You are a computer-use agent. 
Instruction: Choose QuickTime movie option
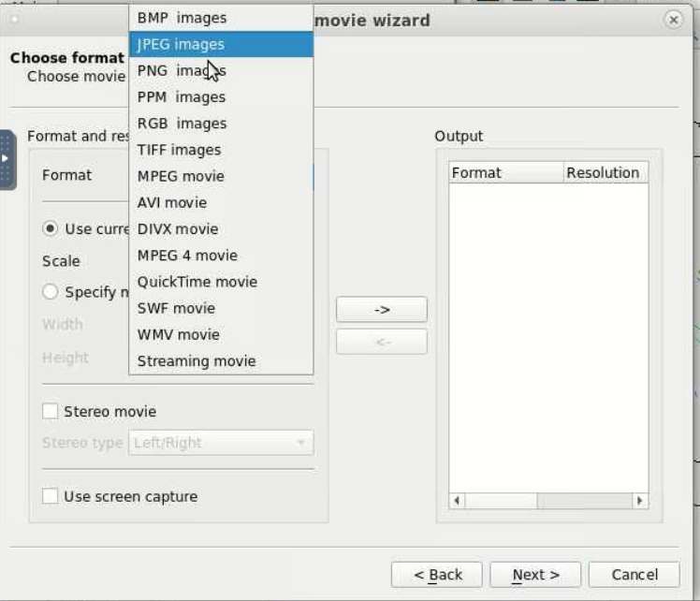pyautogui.click(x=221, y=282)
